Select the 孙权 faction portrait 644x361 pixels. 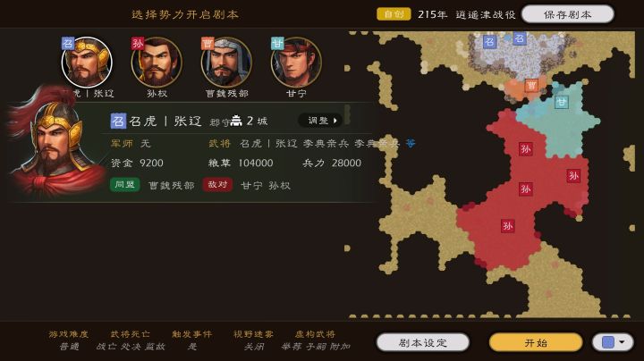157,62
